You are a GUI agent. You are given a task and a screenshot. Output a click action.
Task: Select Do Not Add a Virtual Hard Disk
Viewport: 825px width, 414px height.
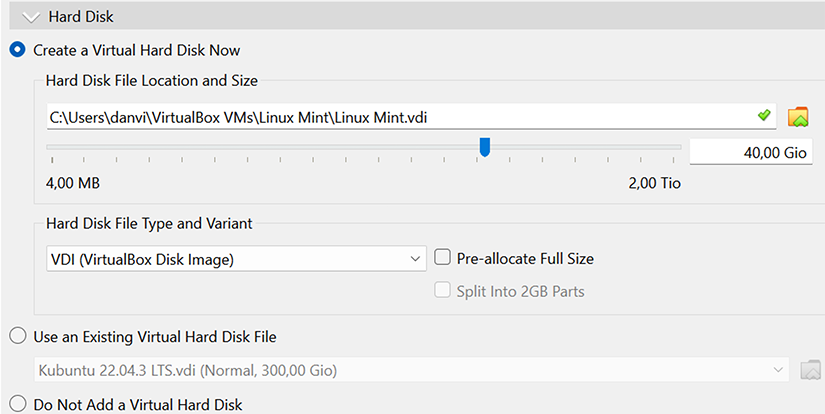(17, 405)
